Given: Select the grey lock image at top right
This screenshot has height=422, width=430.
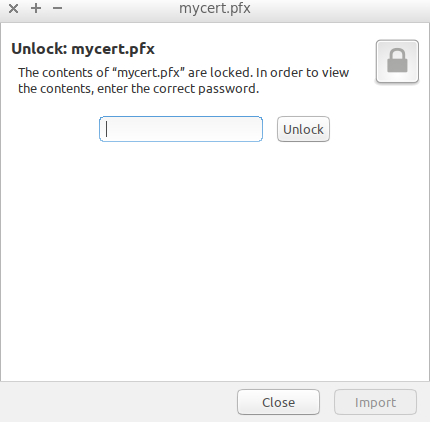Looking at the screenshot, I should (x=397, y=61).
